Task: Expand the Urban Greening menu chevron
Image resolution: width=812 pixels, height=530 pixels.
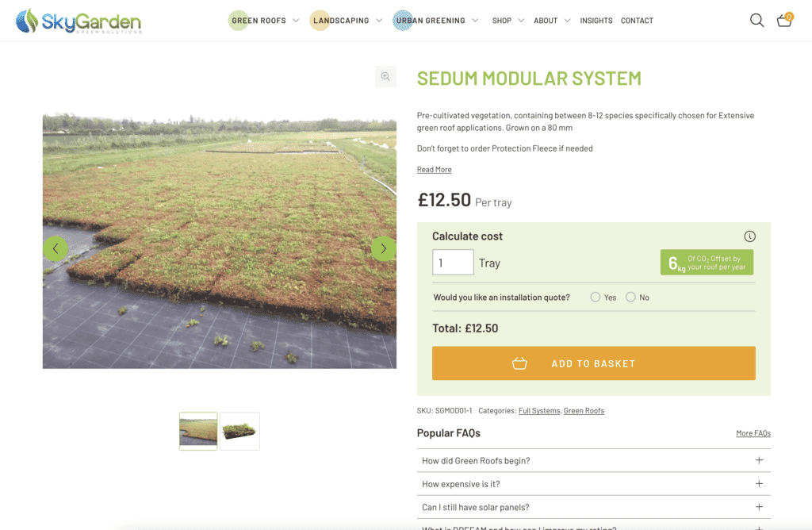Action: 475,20
